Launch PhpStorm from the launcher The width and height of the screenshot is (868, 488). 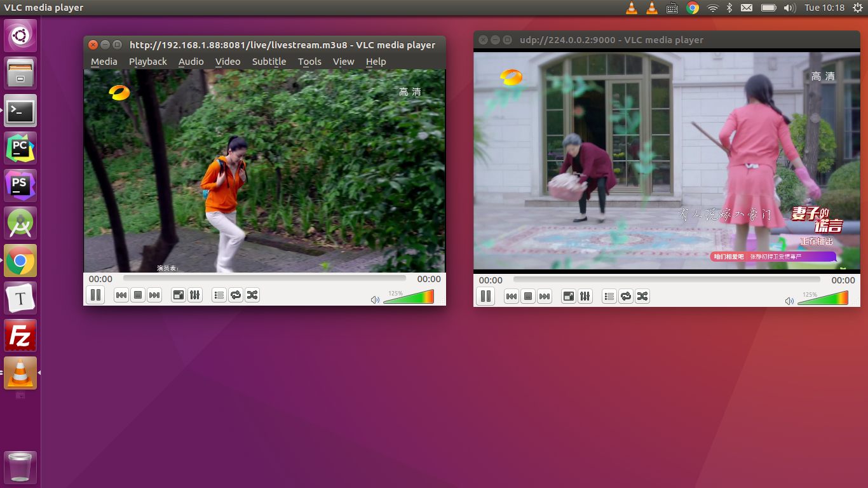click(20, 186)
